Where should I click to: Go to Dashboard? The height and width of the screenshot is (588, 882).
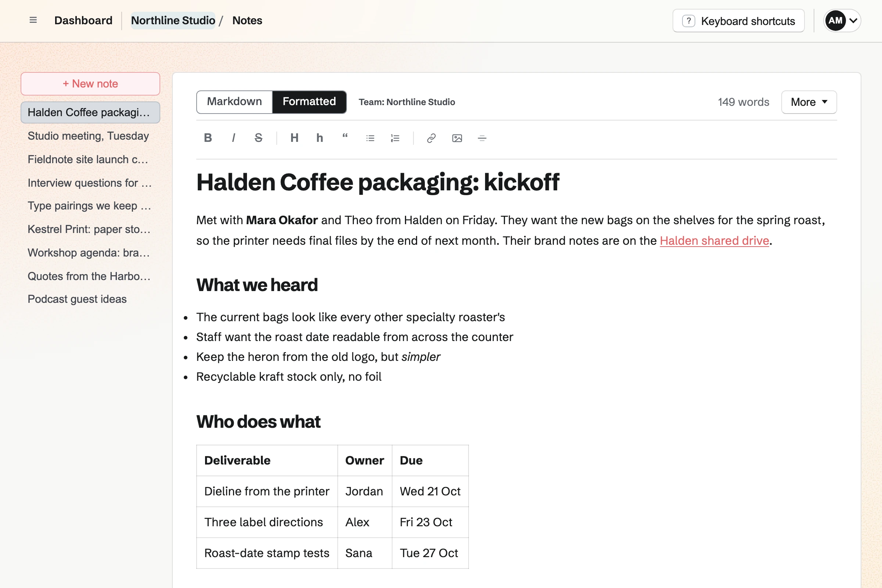[x=83, y=20]
